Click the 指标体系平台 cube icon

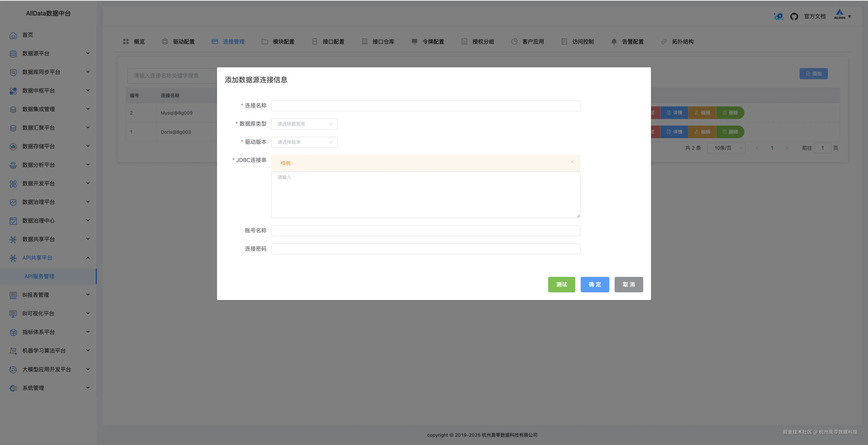(x=13, y=332)
